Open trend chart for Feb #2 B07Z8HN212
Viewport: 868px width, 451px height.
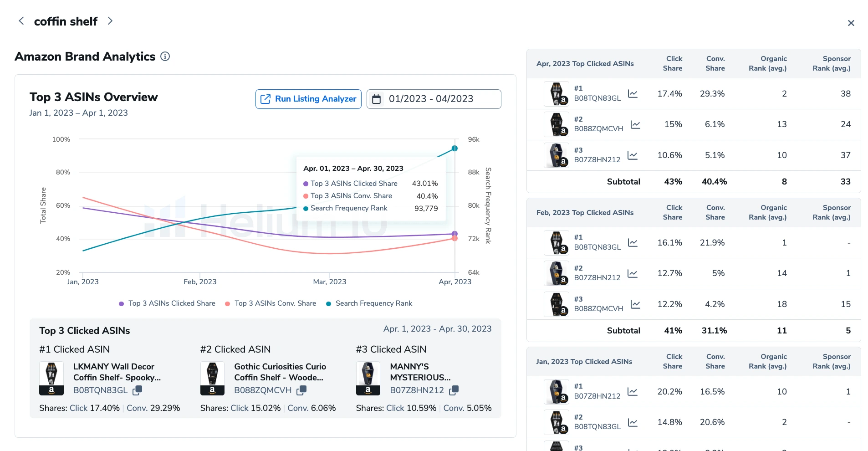[632, 273]
